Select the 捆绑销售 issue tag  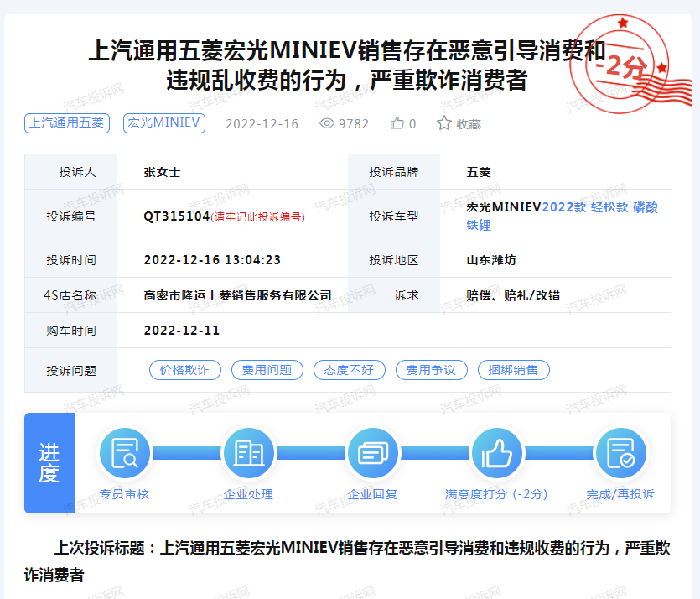(513, 370)
